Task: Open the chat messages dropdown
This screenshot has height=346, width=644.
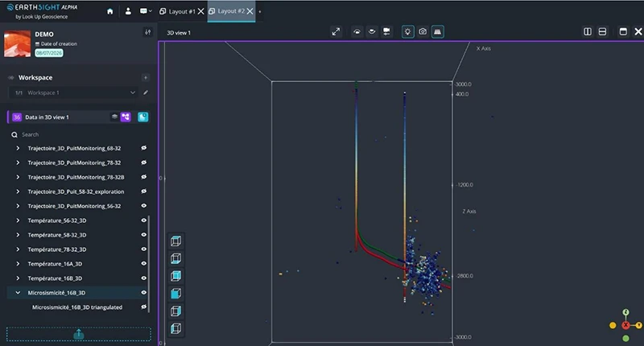Action: [146, 11]
